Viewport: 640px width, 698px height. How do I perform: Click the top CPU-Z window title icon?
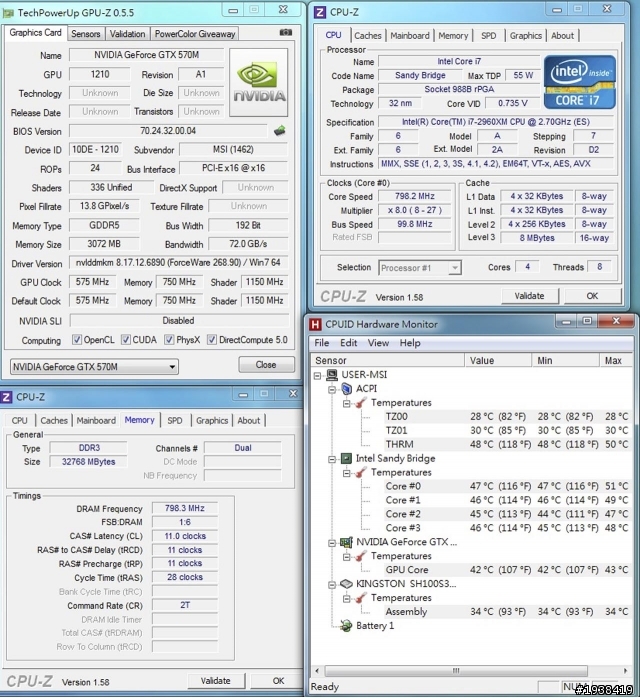click(x=320, y=12)
